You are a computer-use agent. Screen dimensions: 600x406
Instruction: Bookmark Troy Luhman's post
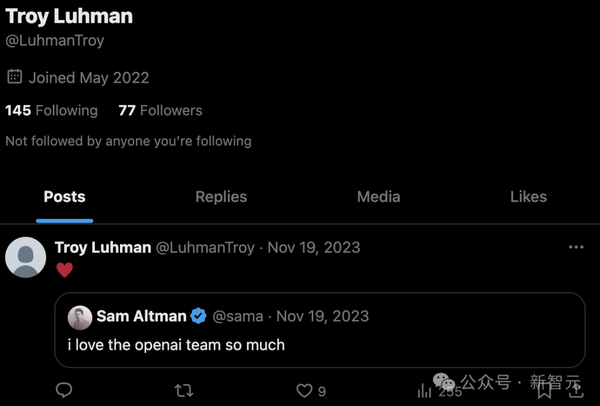point(545,390)
